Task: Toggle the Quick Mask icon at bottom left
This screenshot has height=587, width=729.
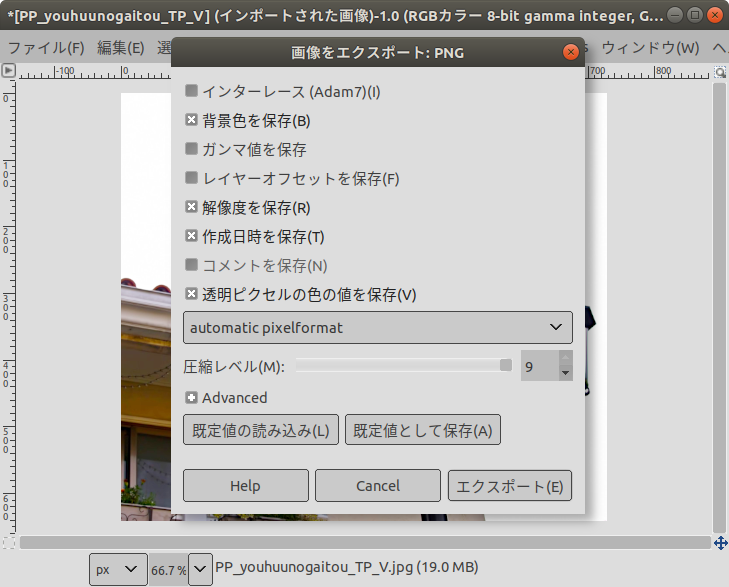Action: [9, 543]
